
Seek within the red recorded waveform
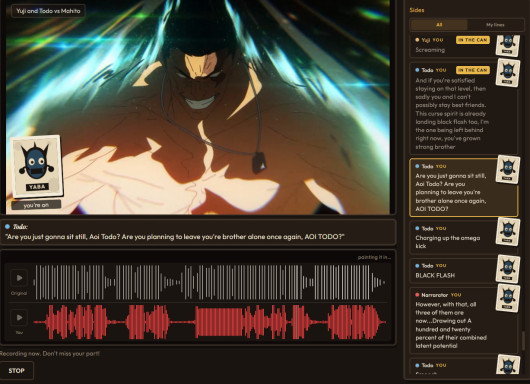pyautogui.click(x=210, y=322)
